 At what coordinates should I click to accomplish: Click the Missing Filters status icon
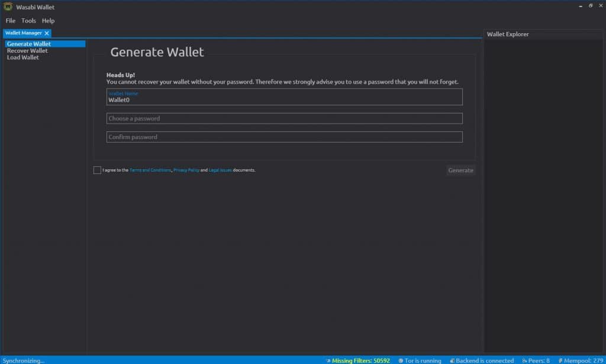(x=328, y=360)
